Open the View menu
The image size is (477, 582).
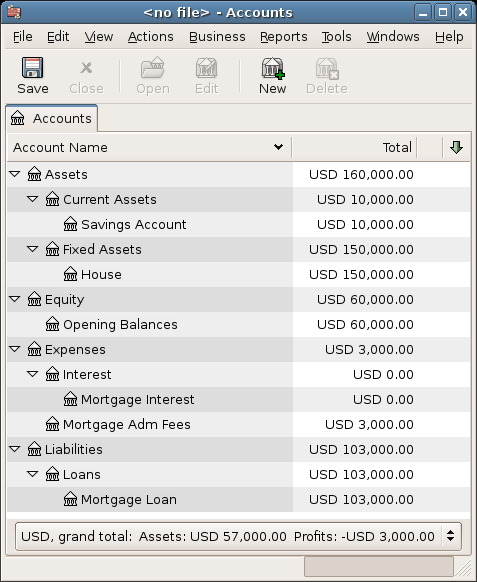tap(99, 37)
